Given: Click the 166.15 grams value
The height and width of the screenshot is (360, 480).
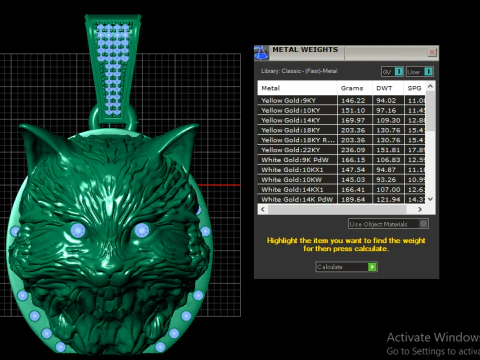Looking at the screenshot, I should [353, 160].
